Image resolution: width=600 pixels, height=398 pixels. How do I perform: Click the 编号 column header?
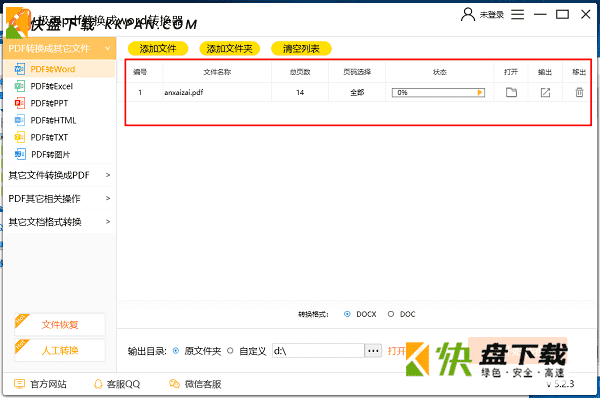(x=140, y=72)
